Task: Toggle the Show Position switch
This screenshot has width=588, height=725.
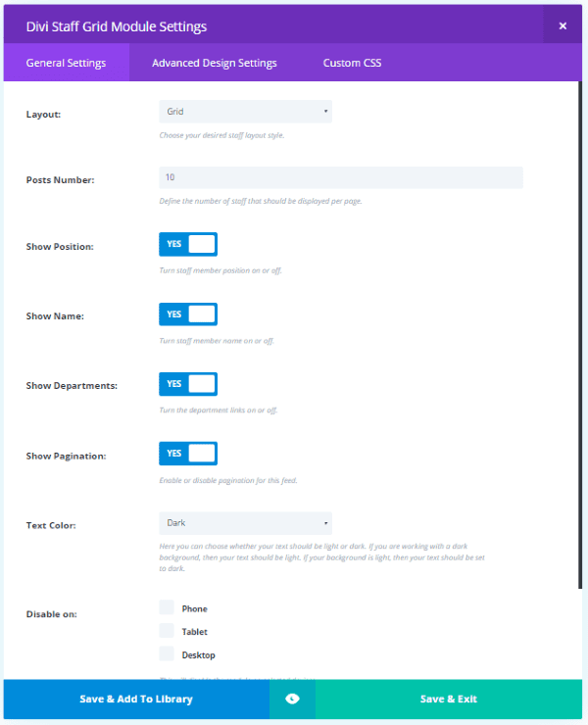Action: click(188, 244)
